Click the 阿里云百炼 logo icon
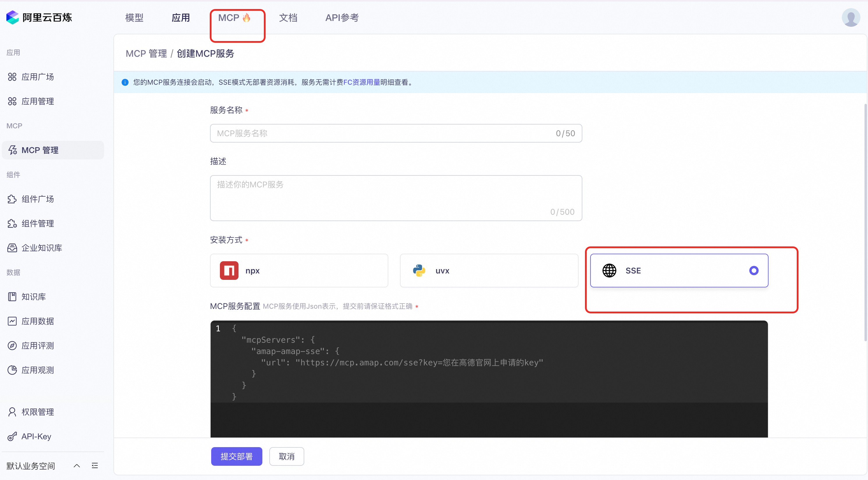Image resolution: width=868 pixels, height=480 pixels. point(13,17)
